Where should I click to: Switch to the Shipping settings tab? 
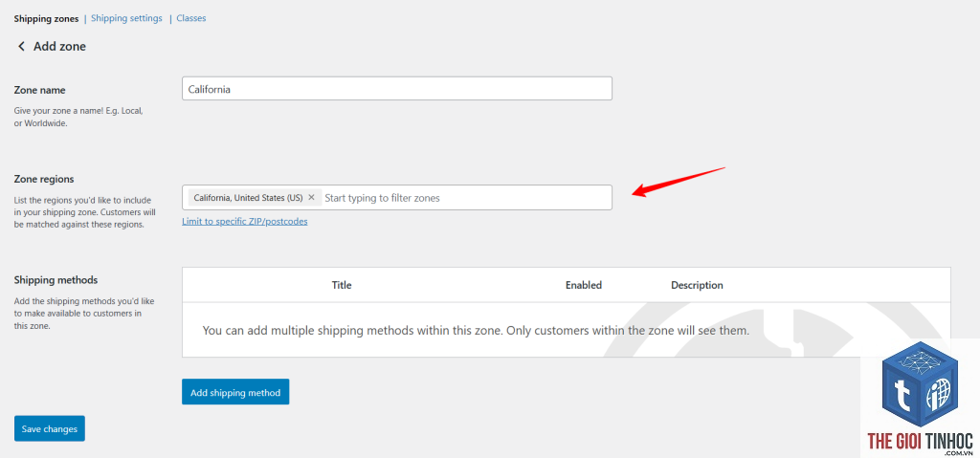[127, 19]
